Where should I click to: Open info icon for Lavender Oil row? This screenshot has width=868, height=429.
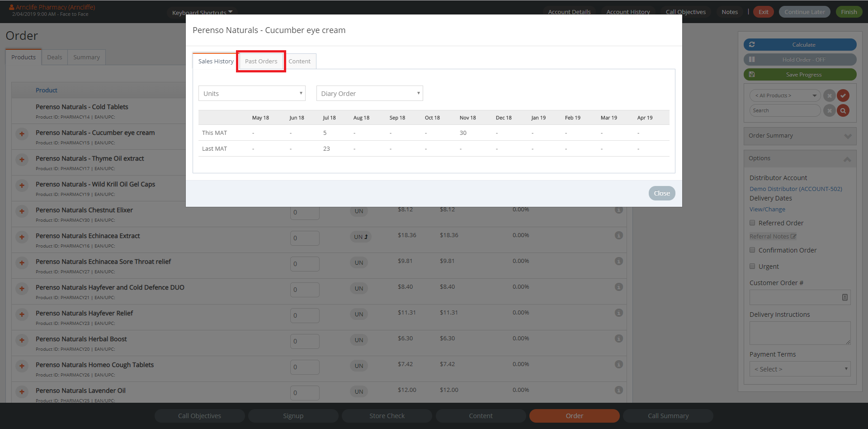619,390
